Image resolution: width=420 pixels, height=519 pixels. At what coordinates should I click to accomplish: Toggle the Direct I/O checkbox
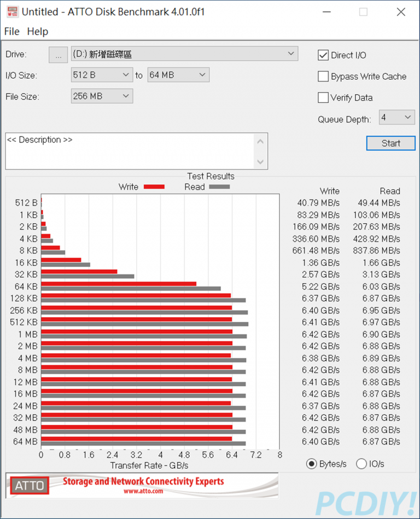coord(323,55)
